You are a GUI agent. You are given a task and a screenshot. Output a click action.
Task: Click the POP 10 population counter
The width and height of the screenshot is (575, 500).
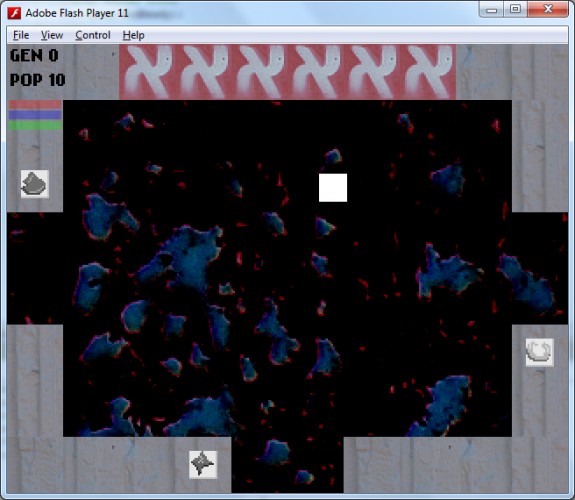[x=38, y=80]
